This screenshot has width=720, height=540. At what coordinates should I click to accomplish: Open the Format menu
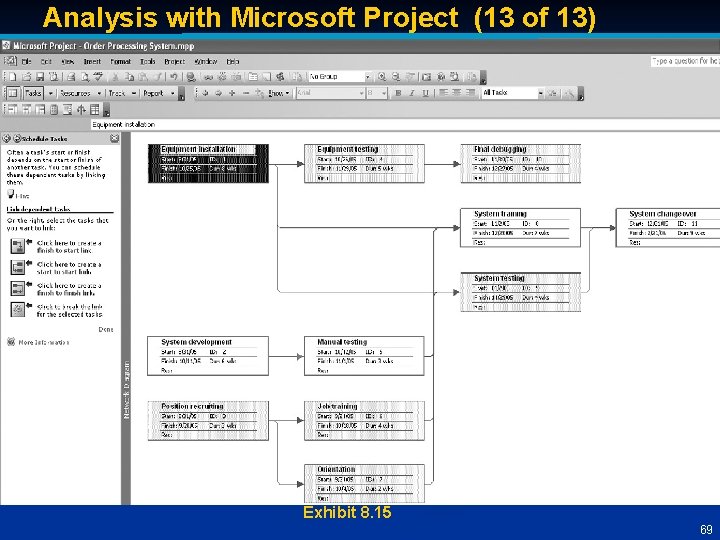(120, 61)
